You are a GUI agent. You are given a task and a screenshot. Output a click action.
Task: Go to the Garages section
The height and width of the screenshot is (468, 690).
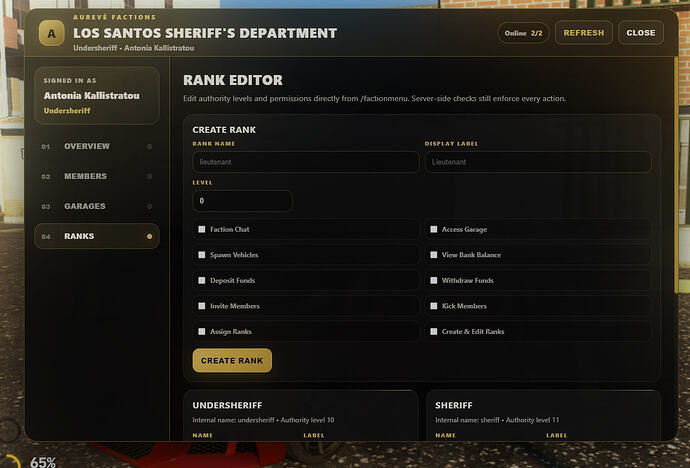(97, 206)
